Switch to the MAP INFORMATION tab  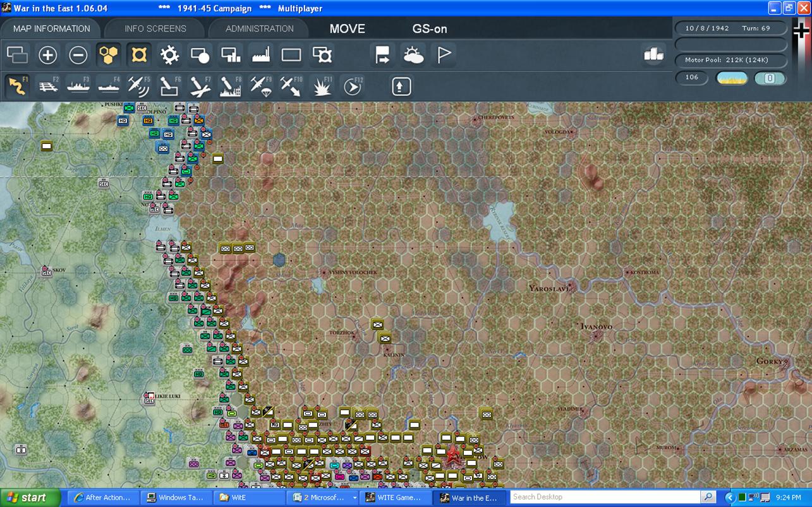(52, 28)
